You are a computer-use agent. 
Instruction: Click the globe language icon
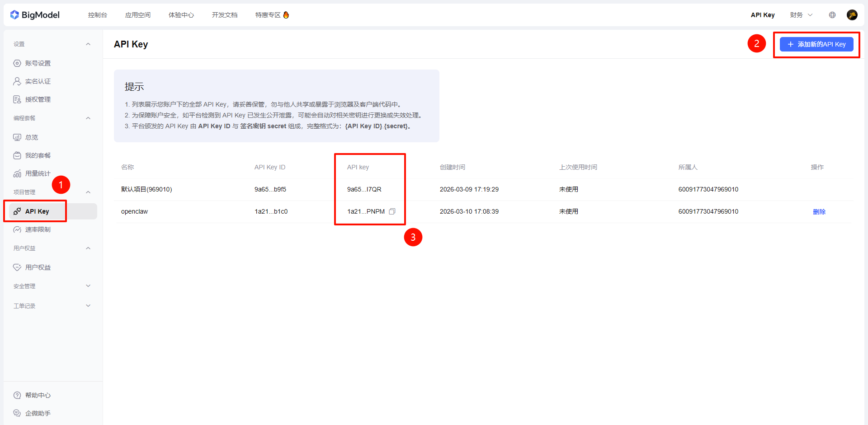(832, 14)
